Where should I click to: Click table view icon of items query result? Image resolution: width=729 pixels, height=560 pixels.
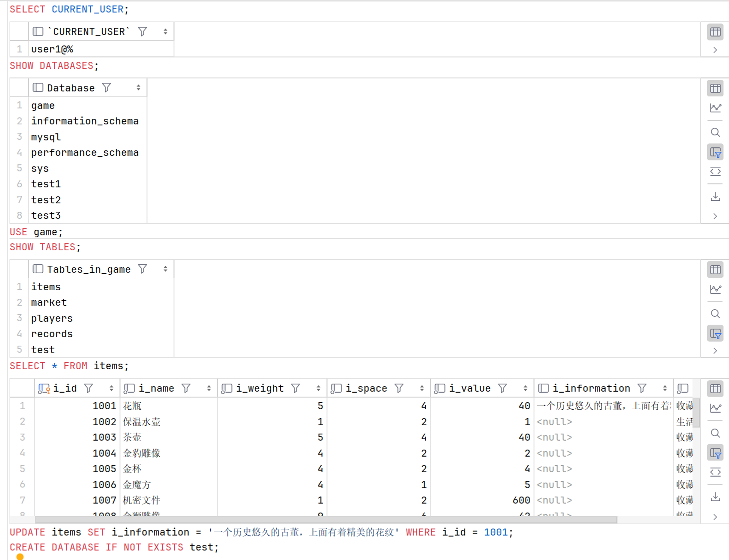715,389
